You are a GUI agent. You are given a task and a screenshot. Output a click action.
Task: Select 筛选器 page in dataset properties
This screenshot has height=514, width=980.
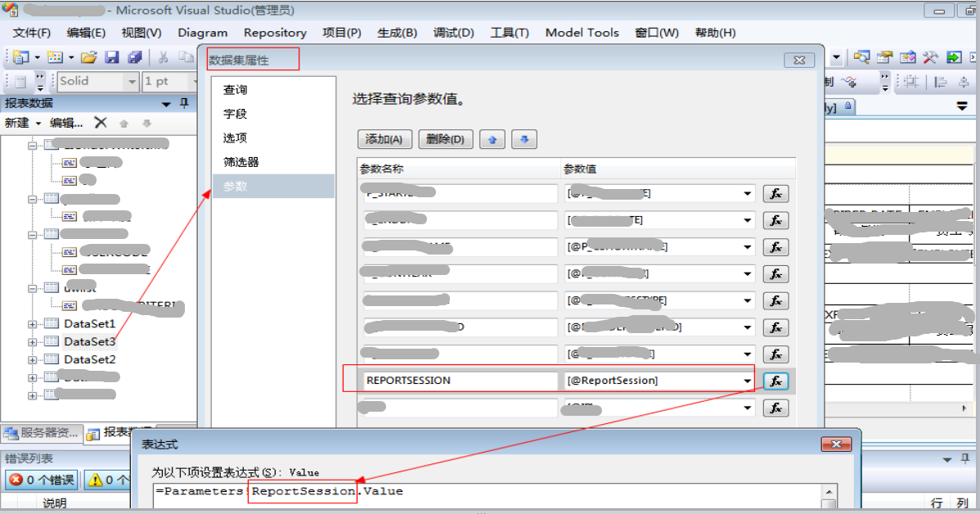click(273, 162)
